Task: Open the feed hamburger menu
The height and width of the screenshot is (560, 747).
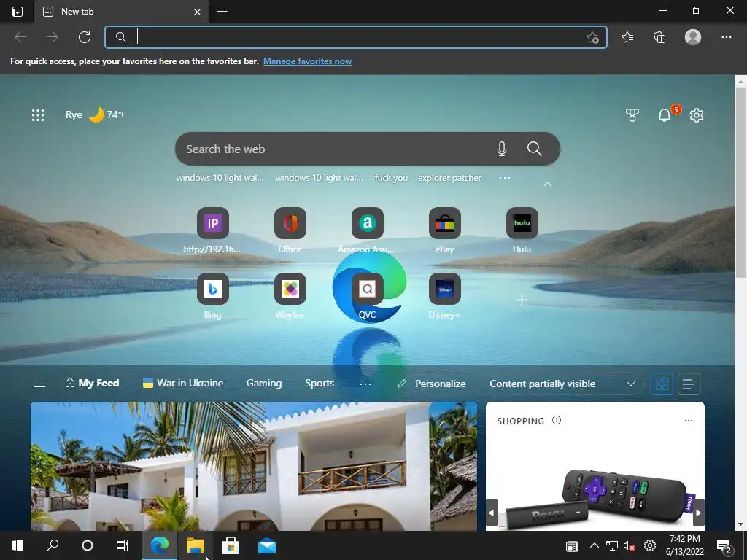Action: (x=39, y=384)
